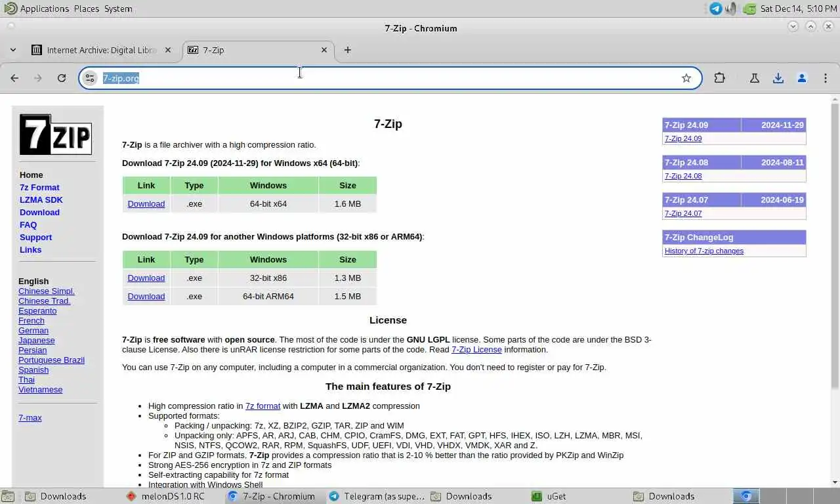840x504 pixels.
Task: Open the LZMA SDK sidebar link
Action: point(41,200)
